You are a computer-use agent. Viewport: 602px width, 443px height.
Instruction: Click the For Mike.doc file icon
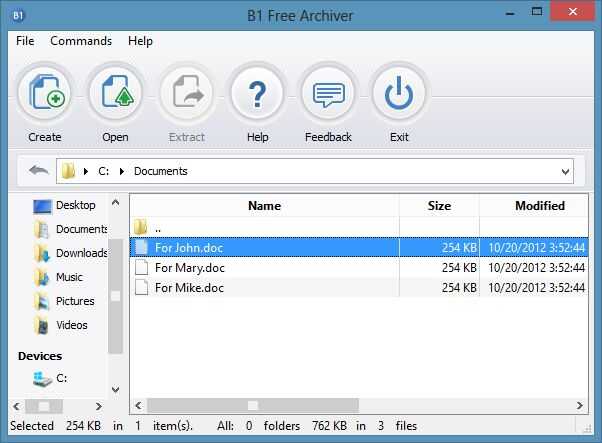(142, 288)
